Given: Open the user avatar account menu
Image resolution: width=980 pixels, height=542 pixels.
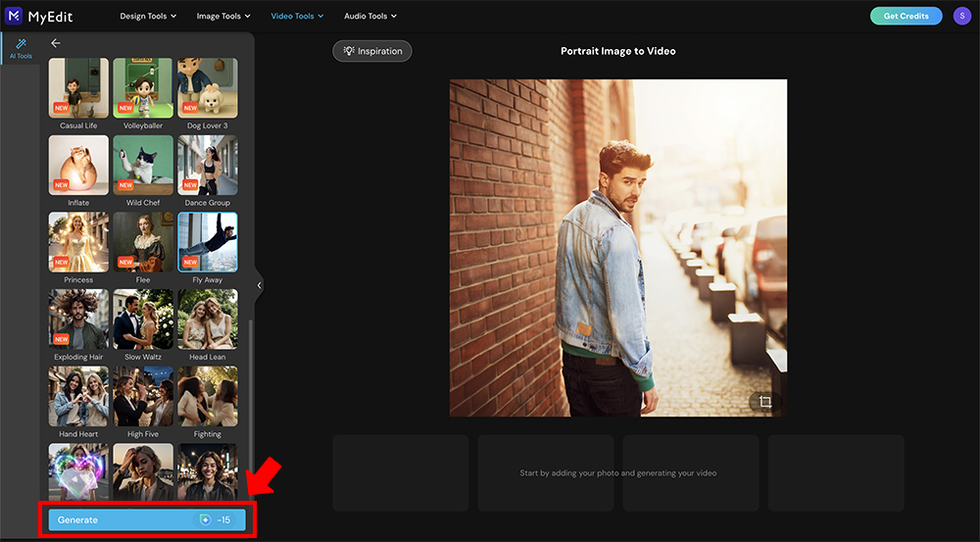Looking at the screenshot, I should [962, 17].
